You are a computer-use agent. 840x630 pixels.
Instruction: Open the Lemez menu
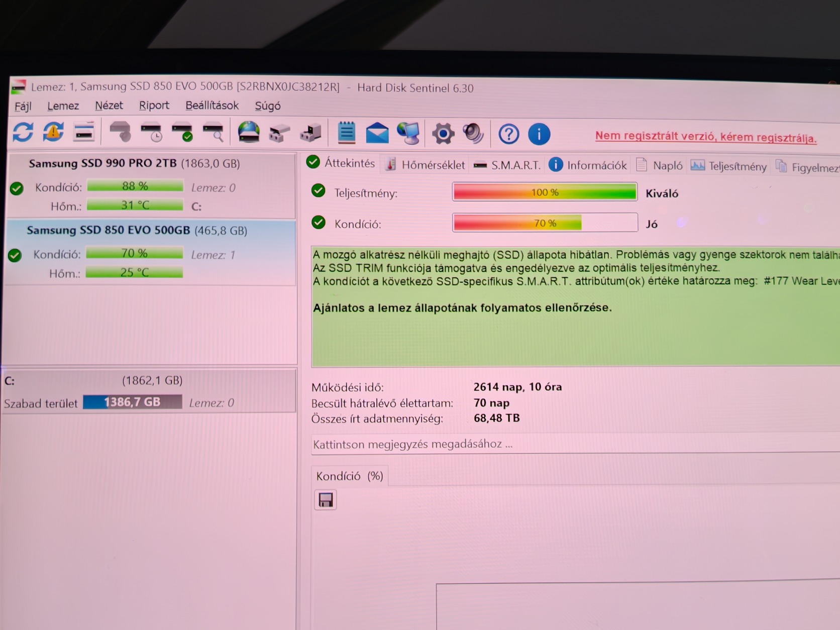point(63,106)
